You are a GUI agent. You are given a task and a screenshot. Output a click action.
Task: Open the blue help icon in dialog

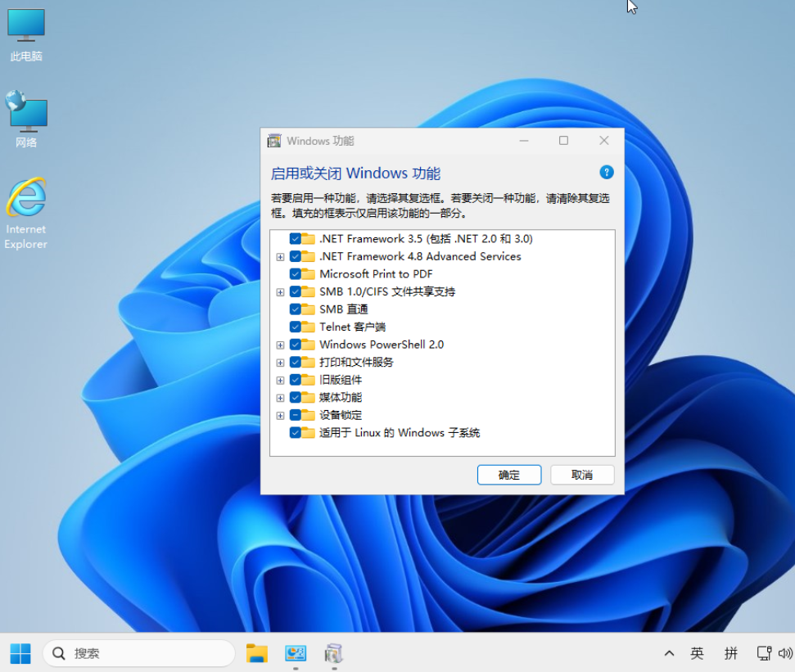point(607,173)
